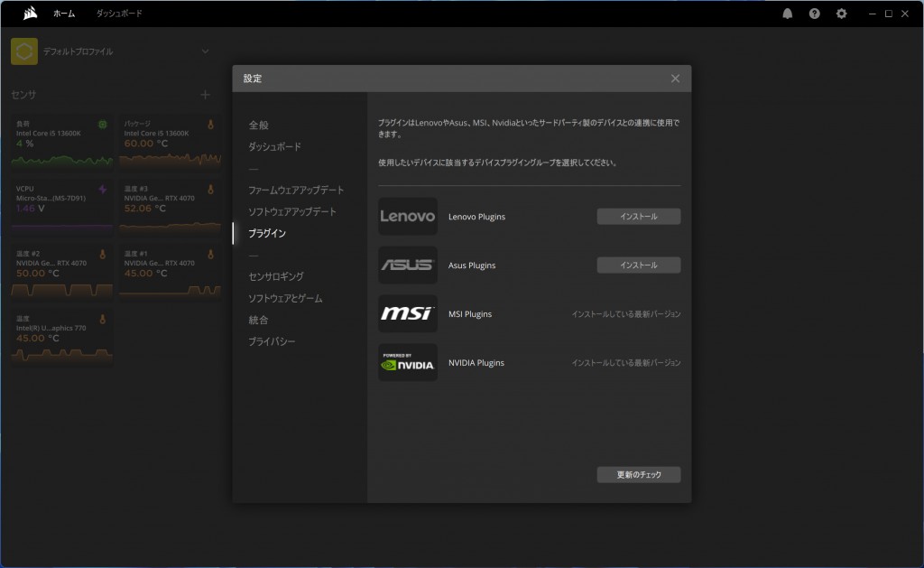Open ファームウェアアップデート settings

click(296, 190)
